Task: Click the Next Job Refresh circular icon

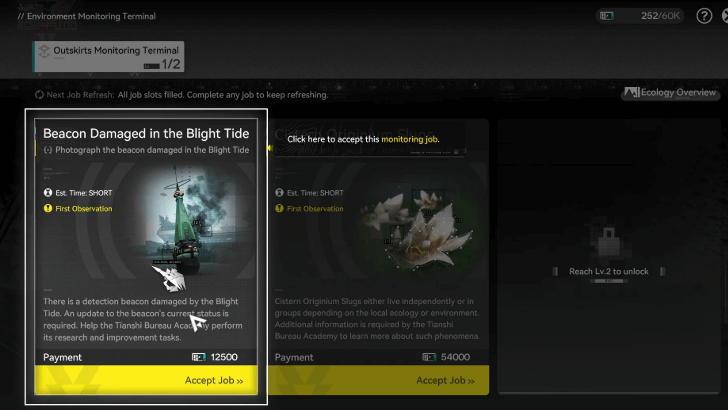Action: click(x=39, y=95)
